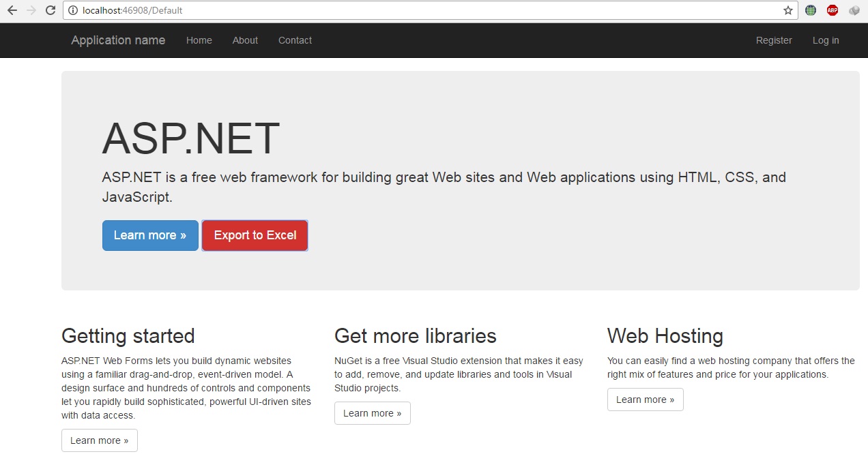Screen dimensions: 868x467
Task: Learn more under Getting started
Action: (x=100, y=440)
